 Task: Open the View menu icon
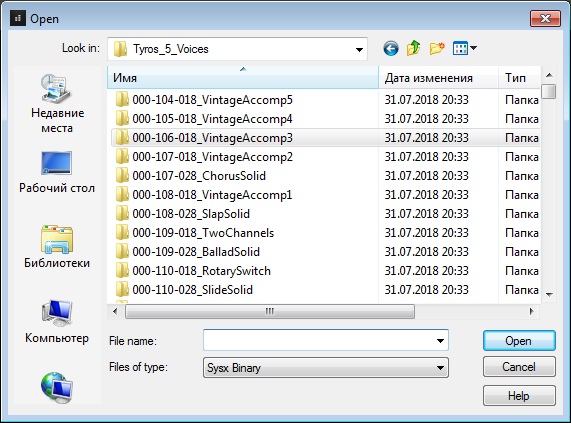click(464, 48)
